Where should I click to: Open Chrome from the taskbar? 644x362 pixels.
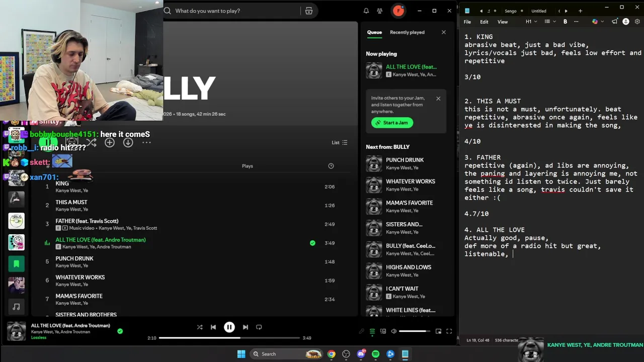[331, 354]
